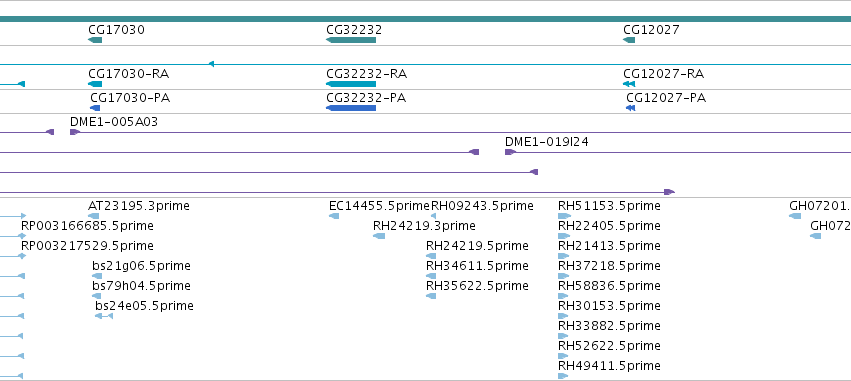Click the DME1-019I24 clone arrow marker
The height and width of the screenshot is (381, 851).
click(x=510, y=152)
